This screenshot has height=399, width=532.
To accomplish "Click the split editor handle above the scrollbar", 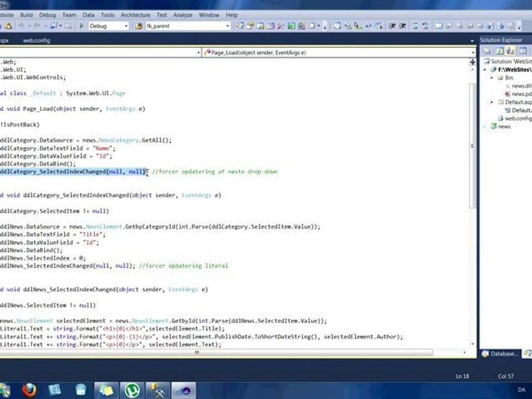I will pos(472,62).
